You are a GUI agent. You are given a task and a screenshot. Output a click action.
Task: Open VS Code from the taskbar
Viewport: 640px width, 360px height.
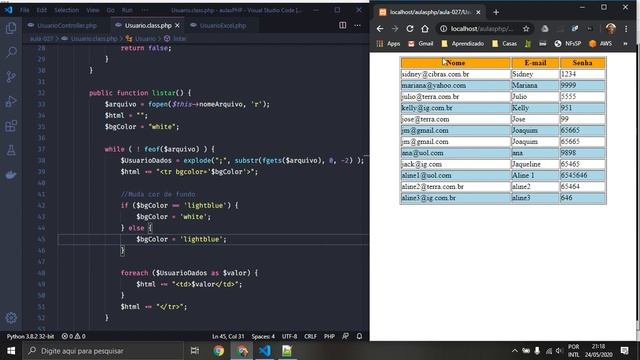coord(265,351)
